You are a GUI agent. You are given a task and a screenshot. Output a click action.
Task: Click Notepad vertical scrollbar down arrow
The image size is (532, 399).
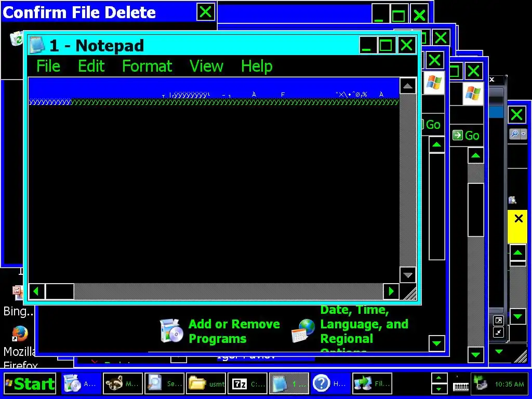tap(408, 274)
